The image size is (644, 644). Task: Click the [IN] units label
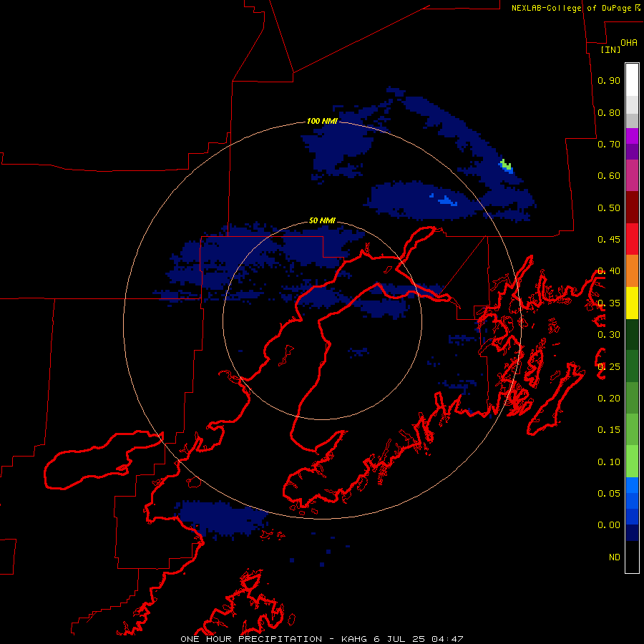pyautogui.click(x=610, y=49)
